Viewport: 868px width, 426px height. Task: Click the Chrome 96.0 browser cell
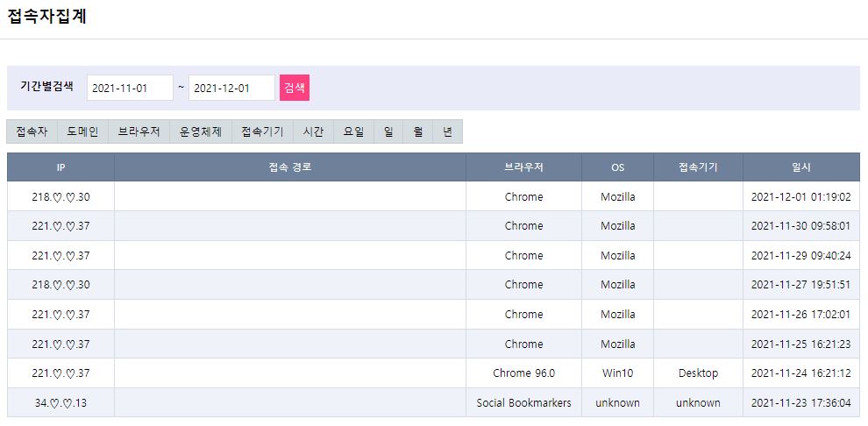523,373
